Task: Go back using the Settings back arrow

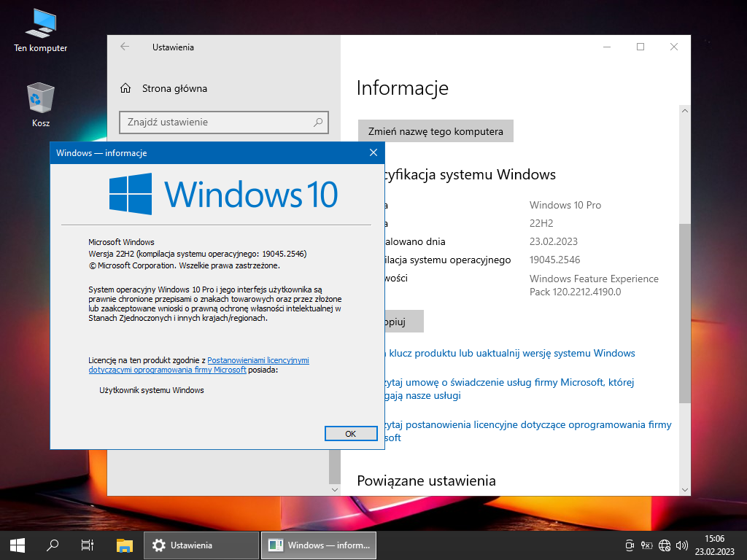Action: pyautogui.click(x=125, y=47)
